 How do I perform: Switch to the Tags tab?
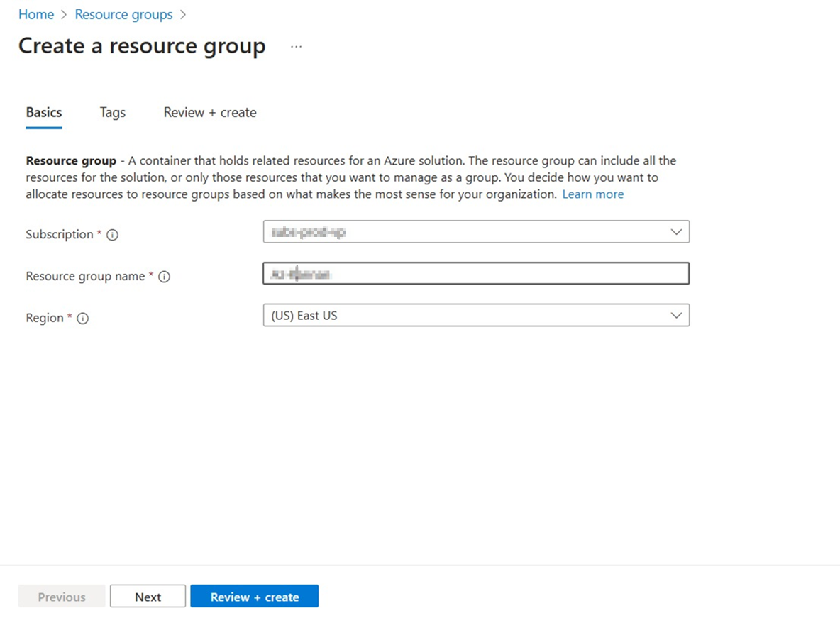coord(113,113)
